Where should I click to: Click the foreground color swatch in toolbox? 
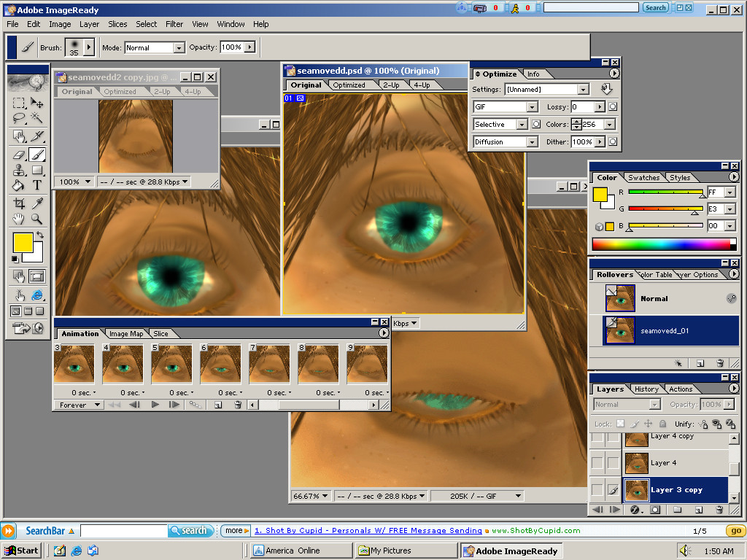(x=23, y=243)
